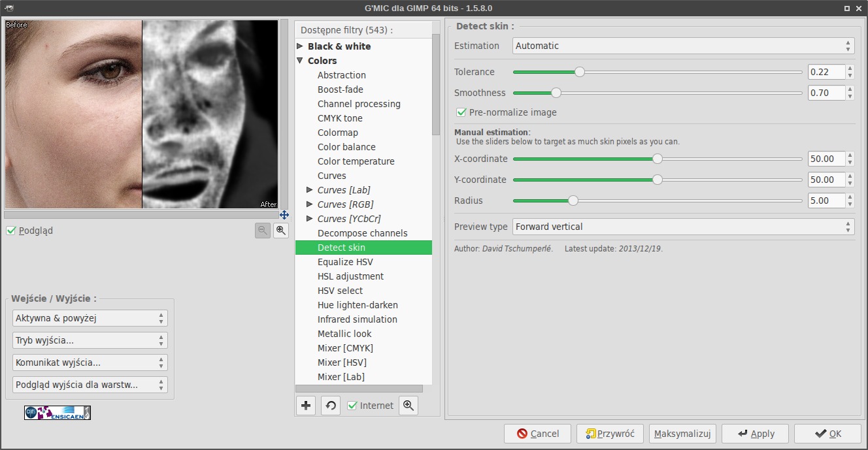Adjust the Smoothness slider

(x=658, y=93)
